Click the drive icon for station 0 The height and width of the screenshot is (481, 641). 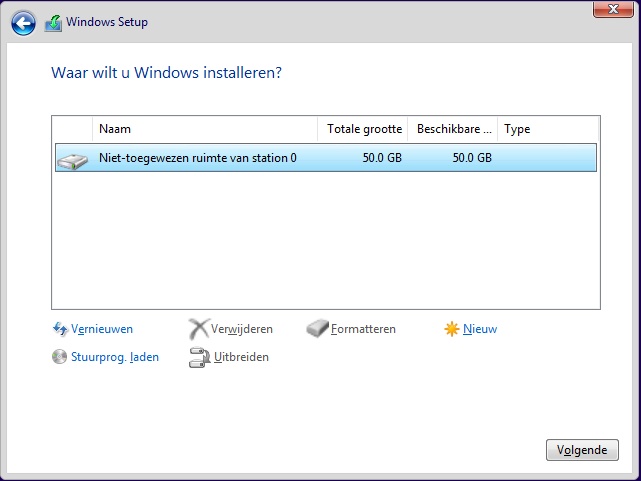click(72, 158)
